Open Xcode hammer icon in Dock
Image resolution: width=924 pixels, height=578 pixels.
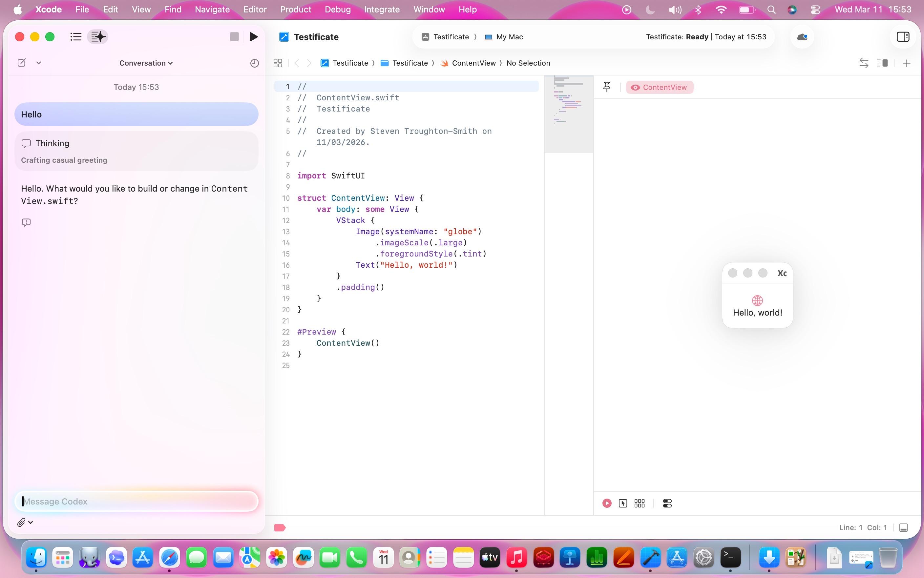pos(650,557)
